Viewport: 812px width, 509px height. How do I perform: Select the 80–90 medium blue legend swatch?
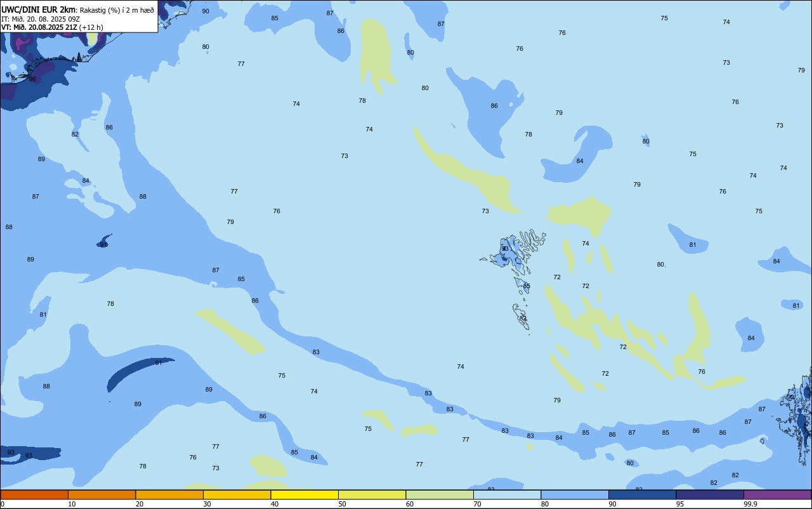tap(575, 494)
